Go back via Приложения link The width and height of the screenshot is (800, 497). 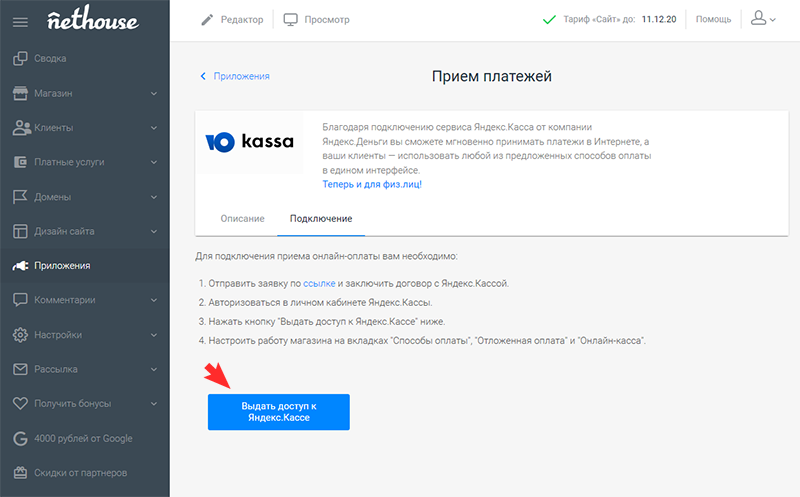[x=241, y=76]
